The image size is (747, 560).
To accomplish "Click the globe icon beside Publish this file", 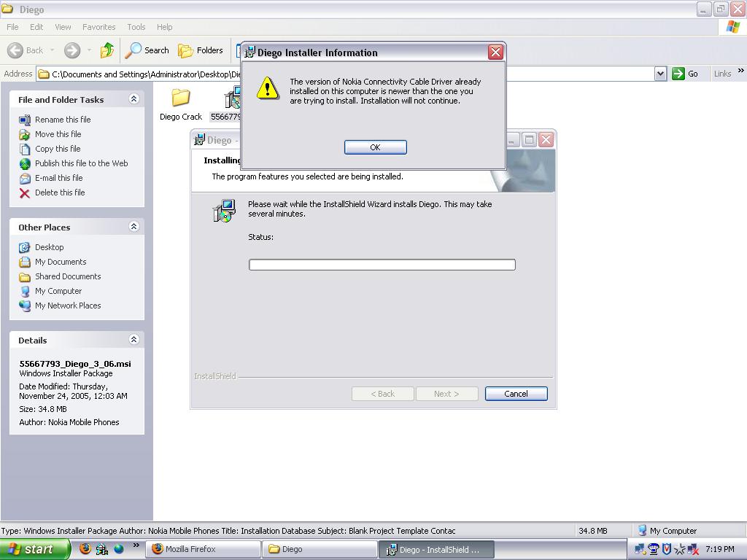I will tap(25, 164).
